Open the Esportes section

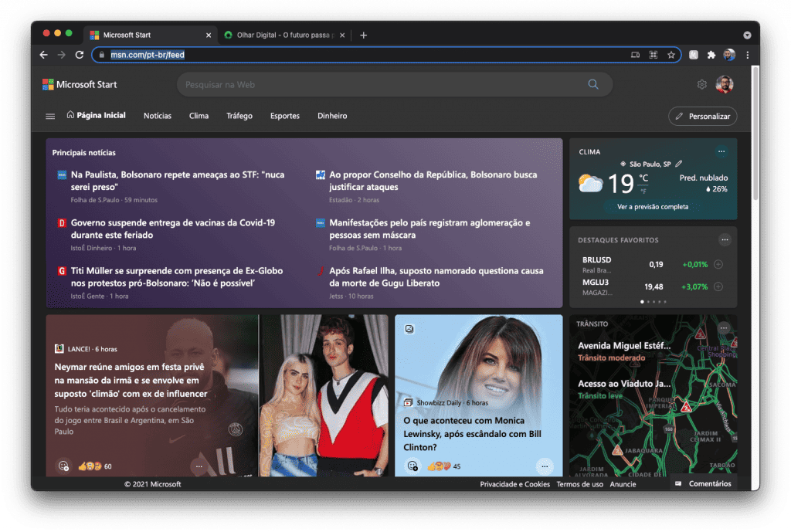click(x=284, y=116)
